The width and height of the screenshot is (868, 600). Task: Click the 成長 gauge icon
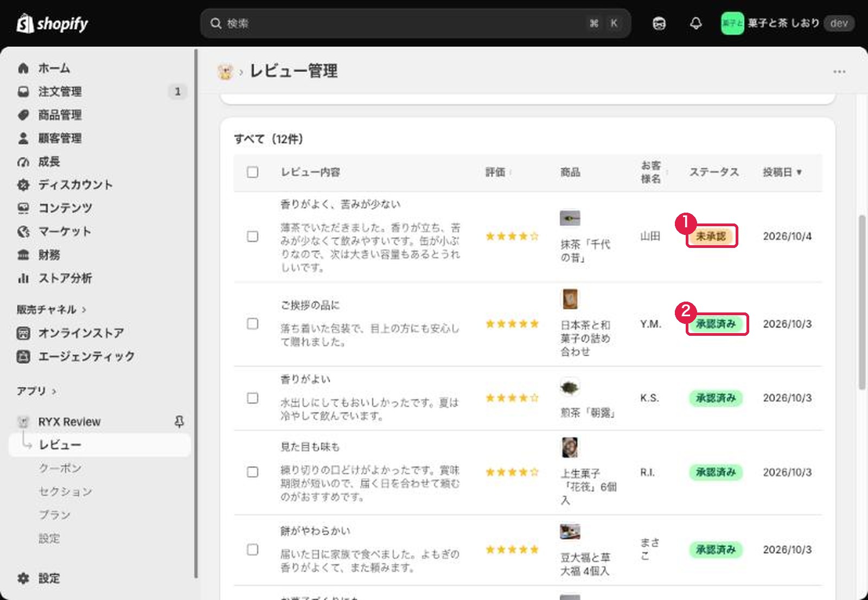coord(23,162)
